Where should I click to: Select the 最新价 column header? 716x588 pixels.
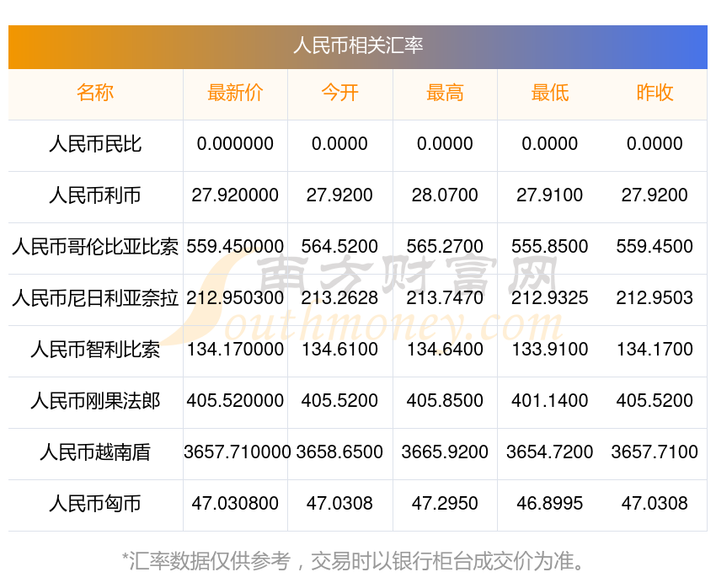(235, 94)
